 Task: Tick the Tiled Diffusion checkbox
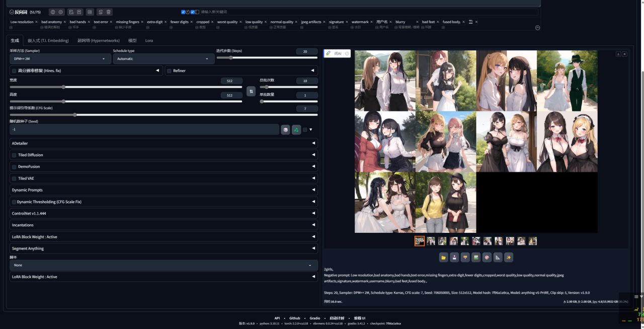coord(14,155)
